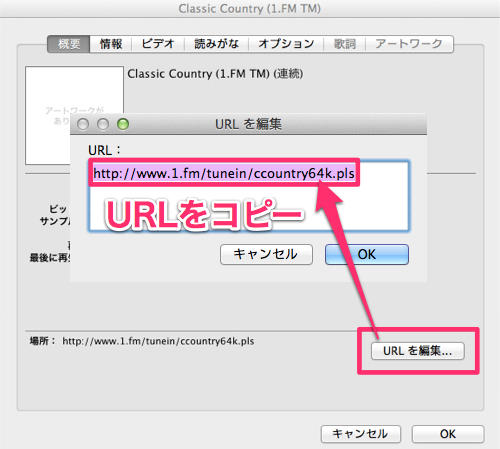Screen dimensions: 500x449
Task: Click the green zoom button of URL dialog
Action: click(123, 124)
